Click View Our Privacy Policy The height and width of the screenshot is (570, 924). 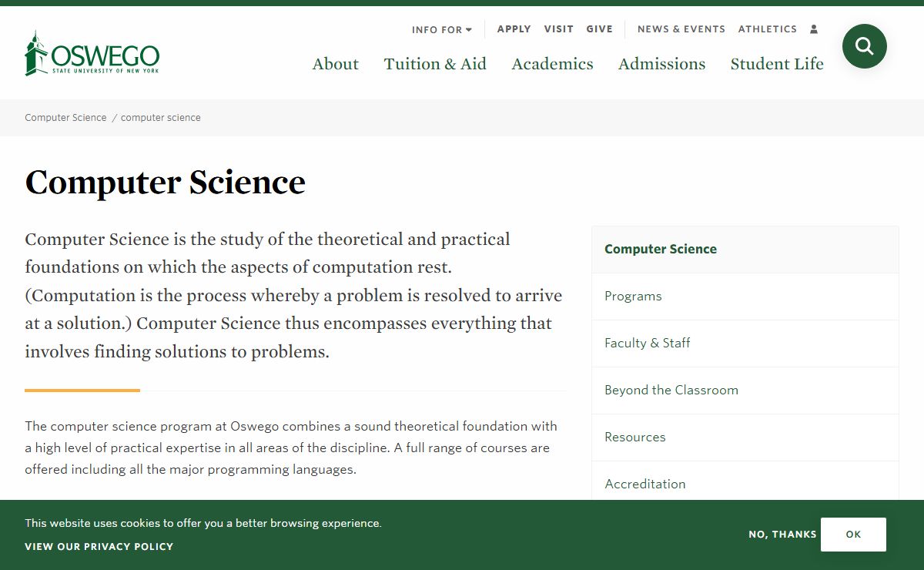(x=99, y=547)
